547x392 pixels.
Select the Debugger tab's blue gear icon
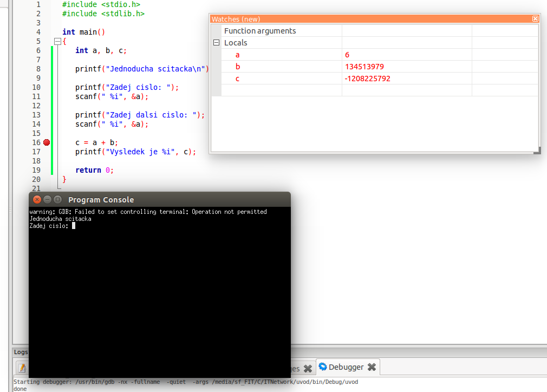[x=323, y=367]
